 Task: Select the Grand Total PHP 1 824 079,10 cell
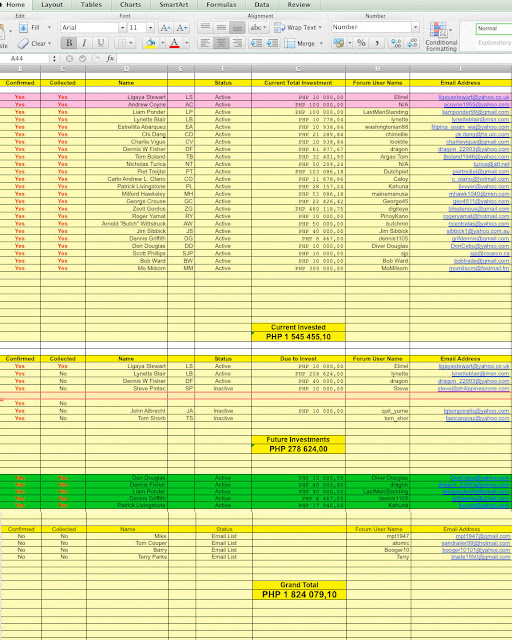pos(299,594)
